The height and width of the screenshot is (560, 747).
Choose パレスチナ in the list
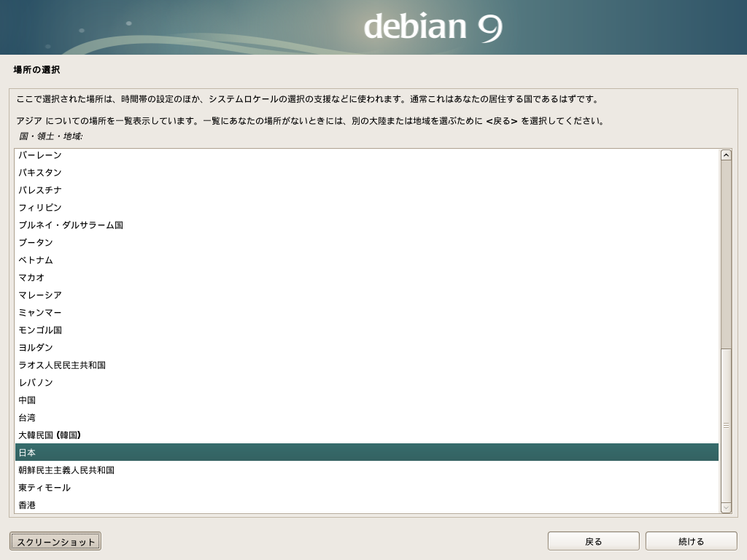point(366,190)
